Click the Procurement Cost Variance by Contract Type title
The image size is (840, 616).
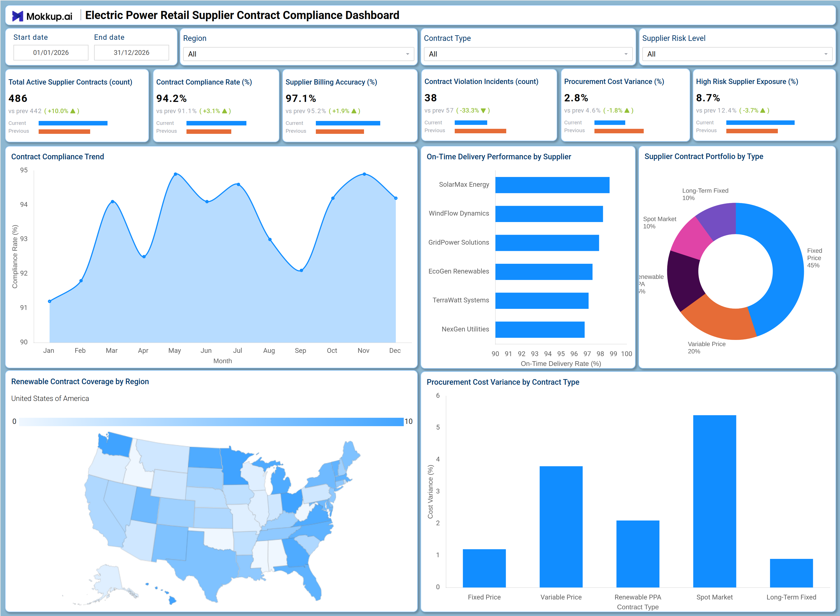(503, 382)
